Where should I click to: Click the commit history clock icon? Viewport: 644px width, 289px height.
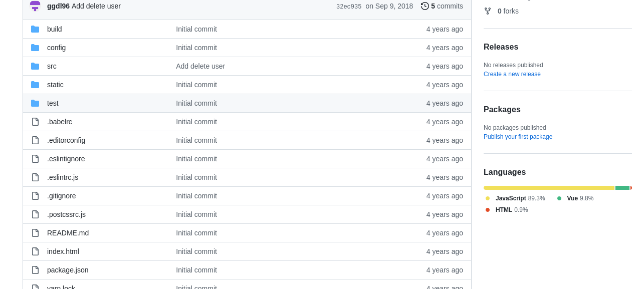click(425, 6)
